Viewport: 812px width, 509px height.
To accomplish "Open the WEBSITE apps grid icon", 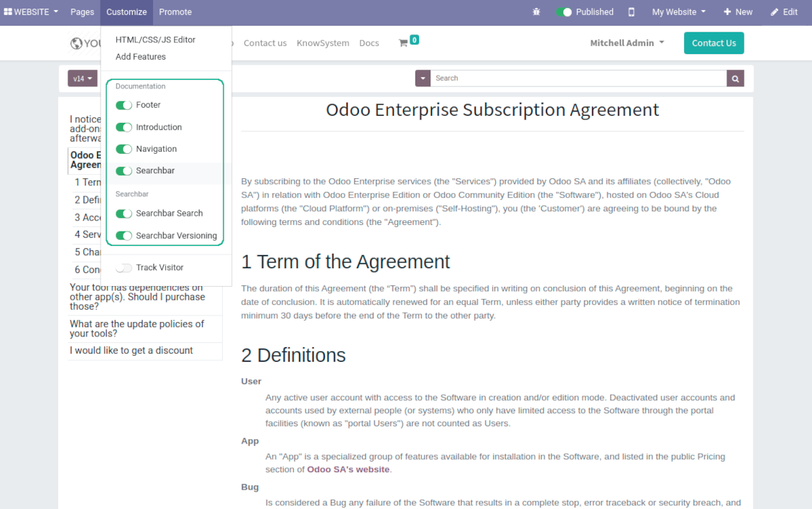I will 8,12.
